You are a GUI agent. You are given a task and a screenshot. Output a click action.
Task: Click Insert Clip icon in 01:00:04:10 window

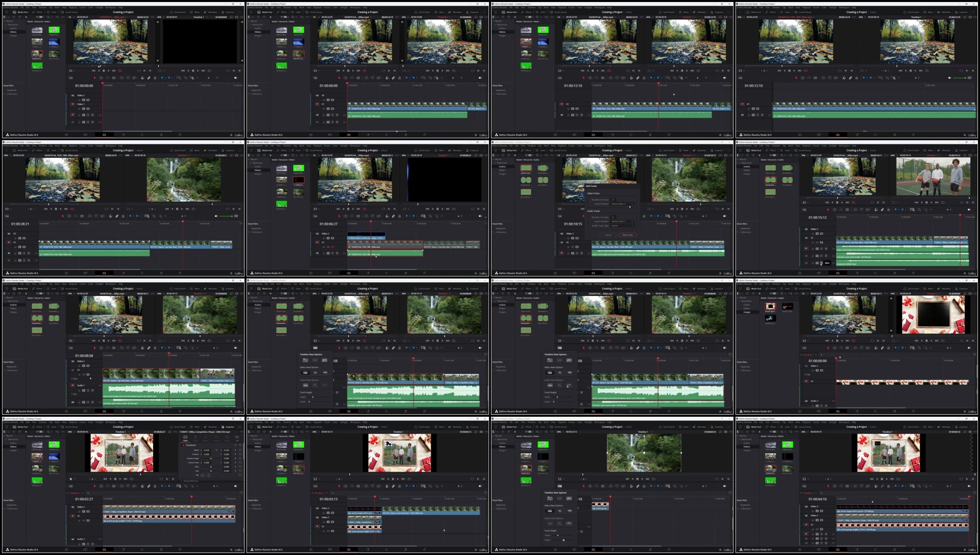(856, 486)
